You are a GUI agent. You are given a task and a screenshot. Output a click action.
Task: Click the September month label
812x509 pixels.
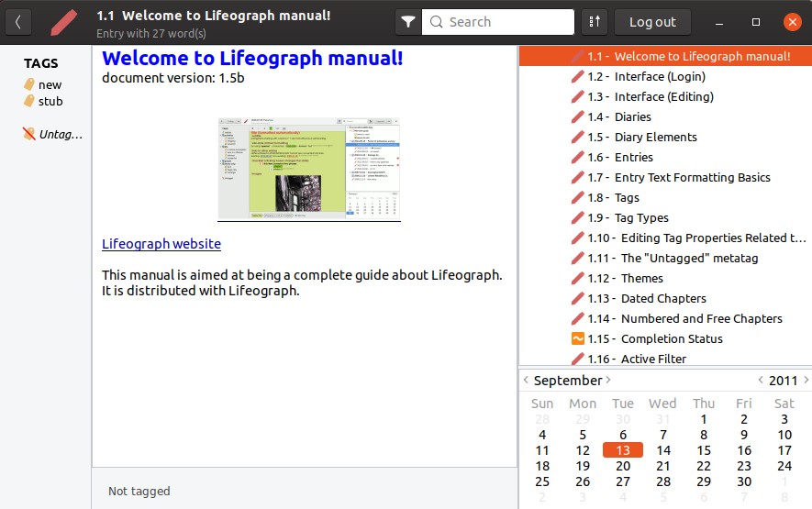[568, 381]
